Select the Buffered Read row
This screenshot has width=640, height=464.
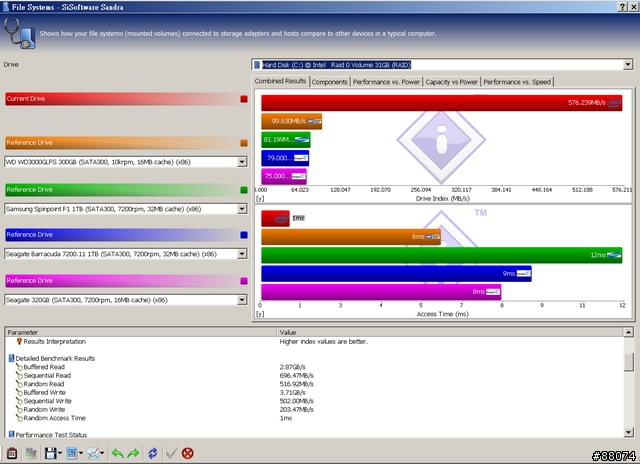coord(314,367)
